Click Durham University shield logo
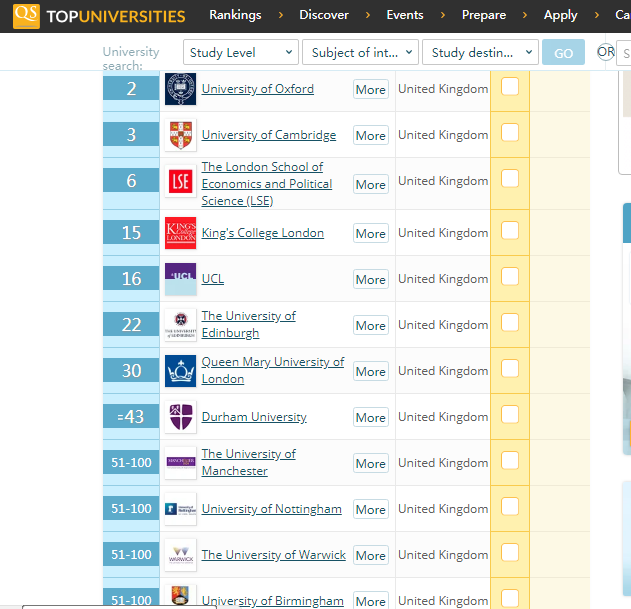 click(x=181, y=417)
